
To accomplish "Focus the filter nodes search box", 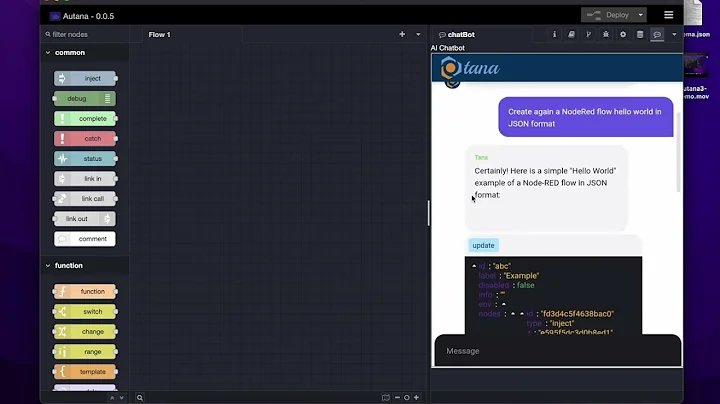I will coord(86,34).
